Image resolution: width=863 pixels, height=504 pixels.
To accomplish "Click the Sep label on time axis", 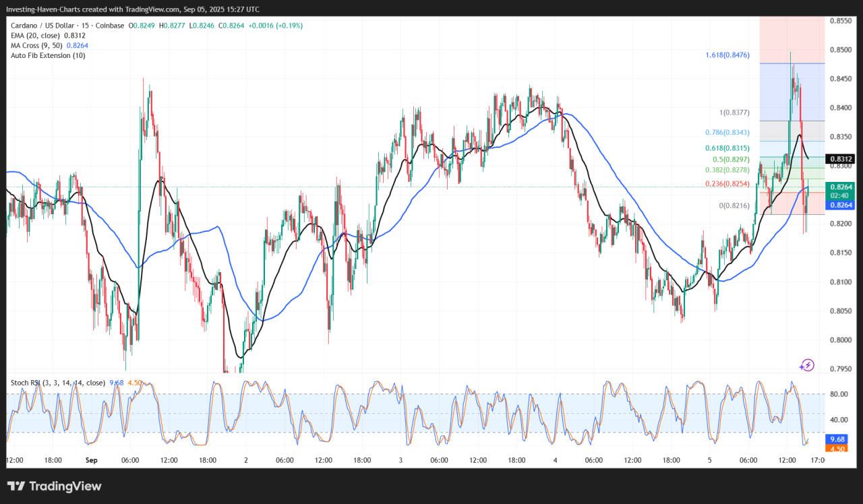I will pyautogui.click(x=92, y=460).
